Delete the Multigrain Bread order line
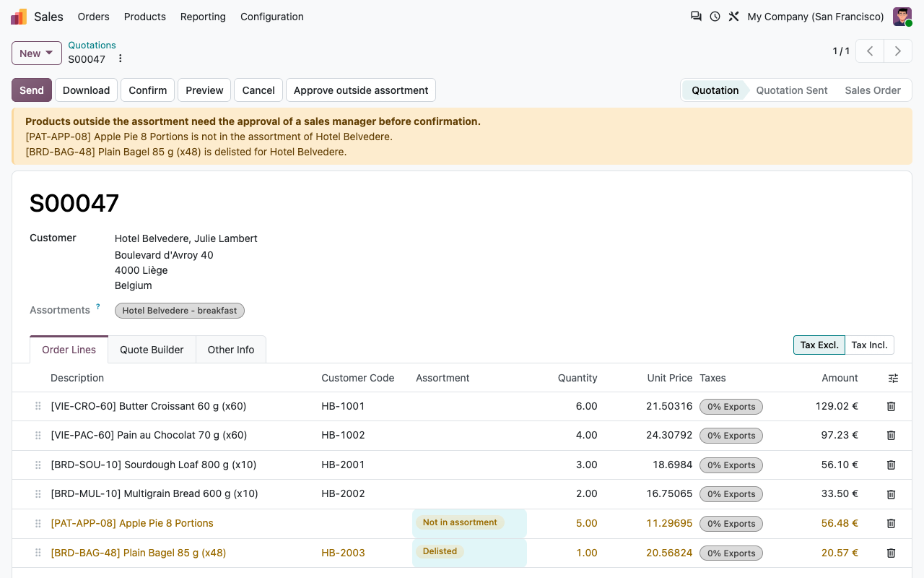This screenshot has height=578, width=924. [891, 494]
